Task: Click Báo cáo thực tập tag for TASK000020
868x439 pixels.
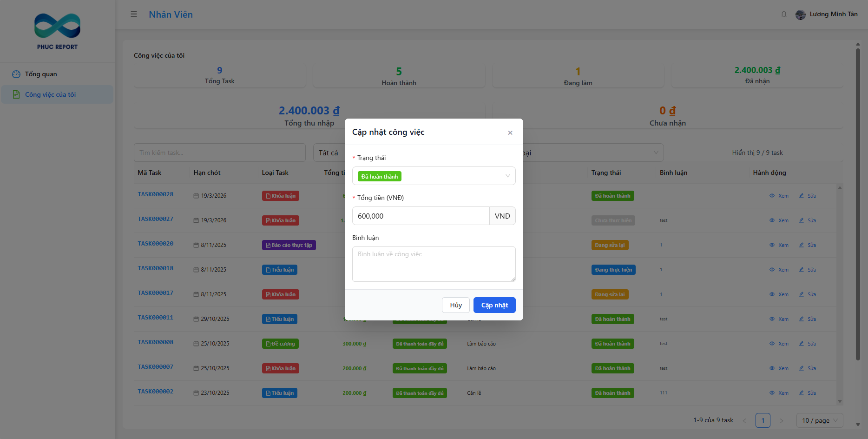Action: [x=289, y=245]
